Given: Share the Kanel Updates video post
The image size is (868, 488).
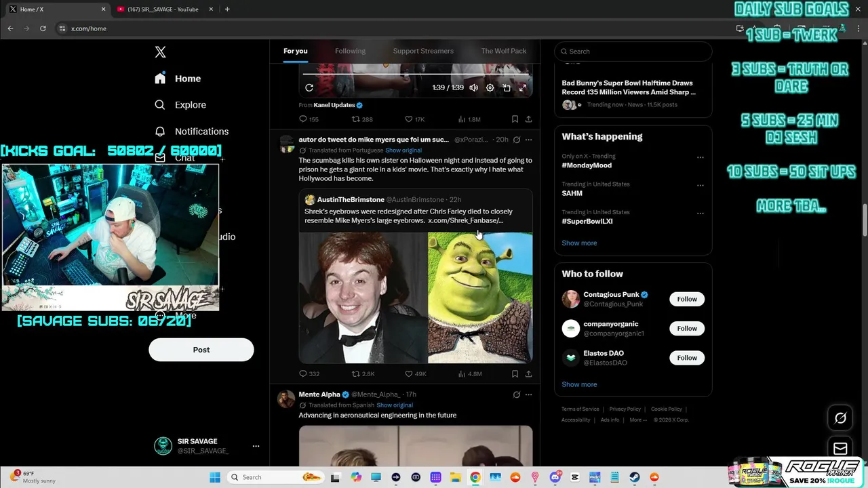Looking at the screenshot, I should [x=528, y=119].
